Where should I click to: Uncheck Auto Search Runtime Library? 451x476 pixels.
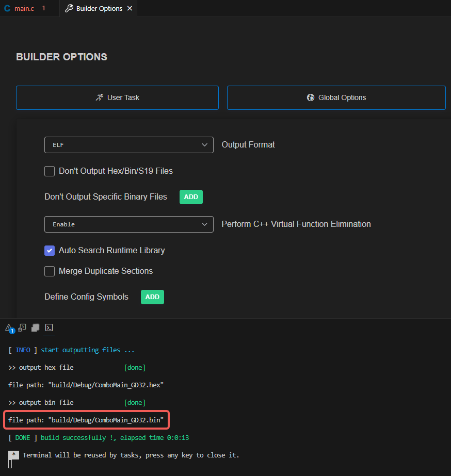tap(50, 251)
